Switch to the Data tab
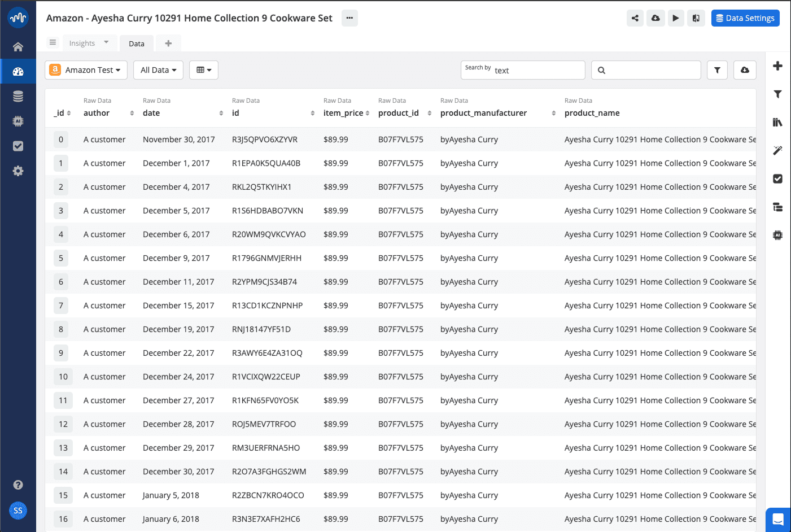Viewport: 791px width, 532px height. click(137, 43)
